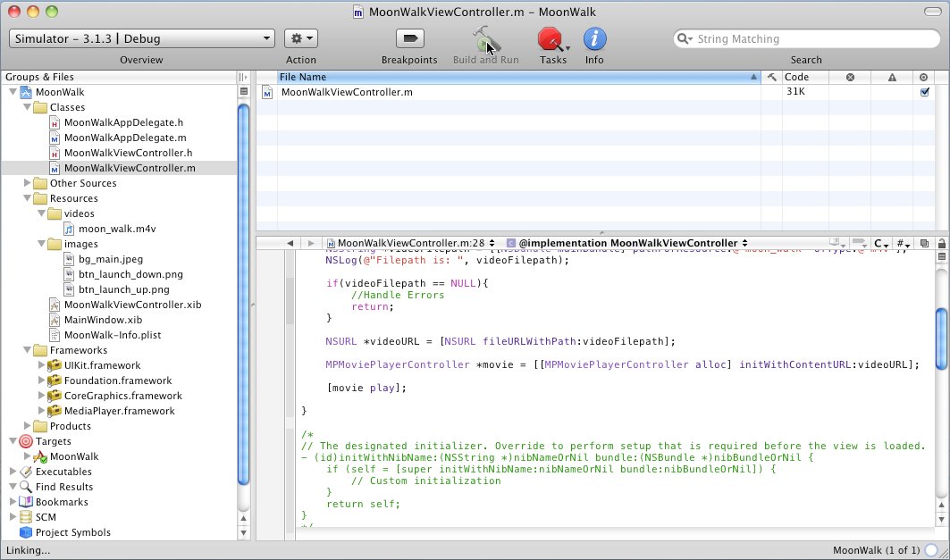The image size is (950, 560).
Task: Expand the Products group
Action: tap(27, 426)
